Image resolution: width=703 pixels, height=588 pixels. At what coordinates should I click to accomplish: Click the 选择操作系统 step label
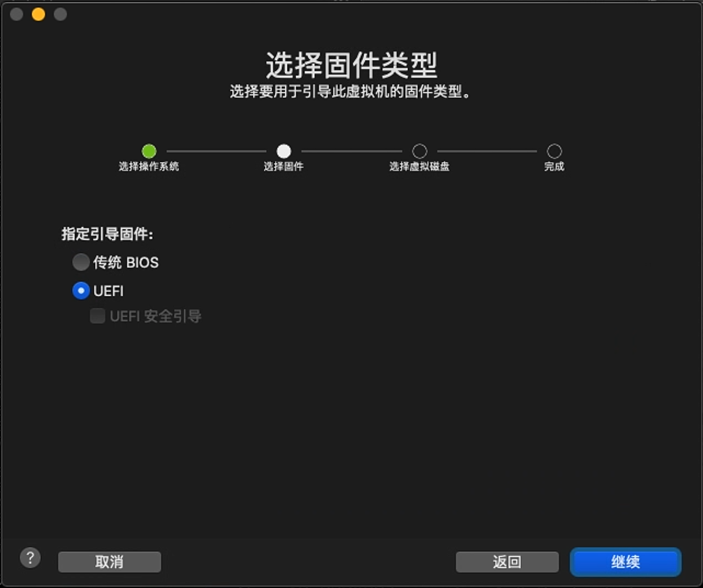click(x=149, y=167)
